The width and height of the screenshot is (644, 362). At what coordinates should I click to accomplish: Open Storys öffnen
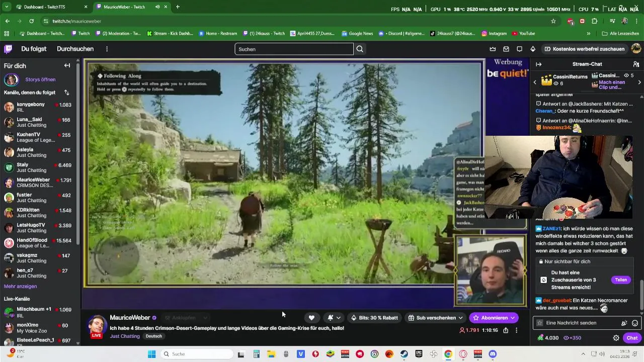(x=40, y=79)
